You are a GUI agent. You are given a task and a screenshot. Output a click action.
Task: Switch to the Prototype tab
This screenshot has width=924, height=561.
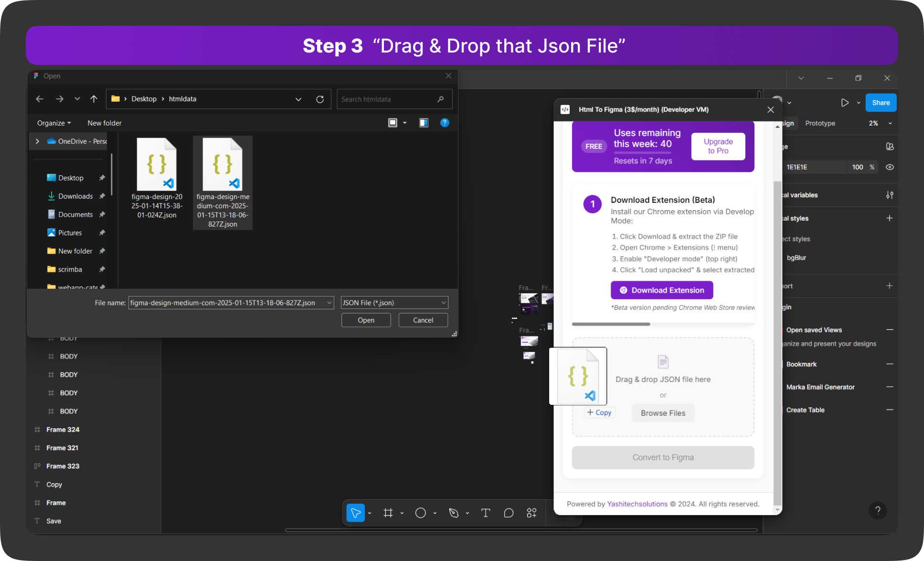tap(820, 123)
